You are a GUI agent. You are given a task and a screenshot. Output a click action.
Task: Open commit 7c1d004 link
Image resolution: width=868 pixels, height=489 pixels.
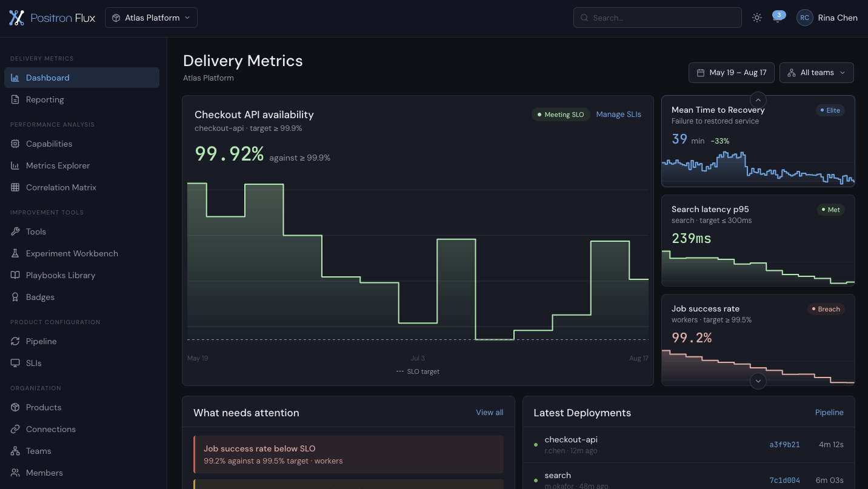coord(784,481)
